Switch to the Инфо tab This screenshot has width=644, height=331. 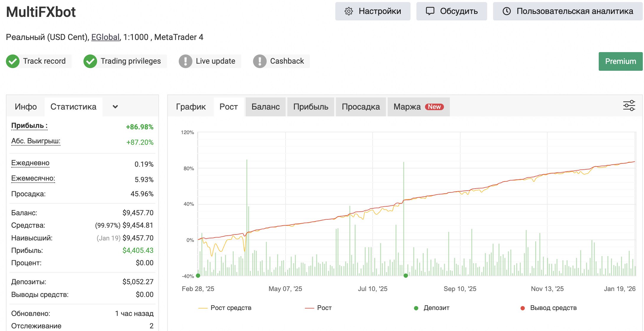(26, 107)
